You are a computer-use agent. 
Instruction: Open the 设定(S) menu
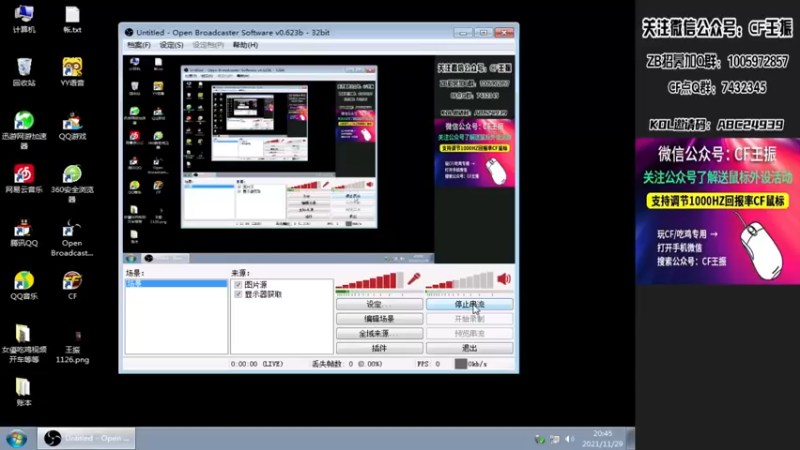pyautogui.click(x=171, y=45)
